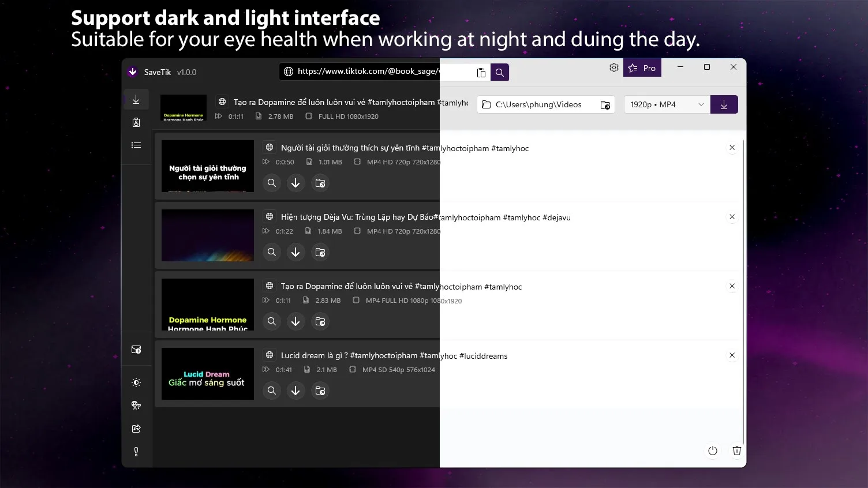Search icon for 'Lucid dream' video

click(272, 391)
